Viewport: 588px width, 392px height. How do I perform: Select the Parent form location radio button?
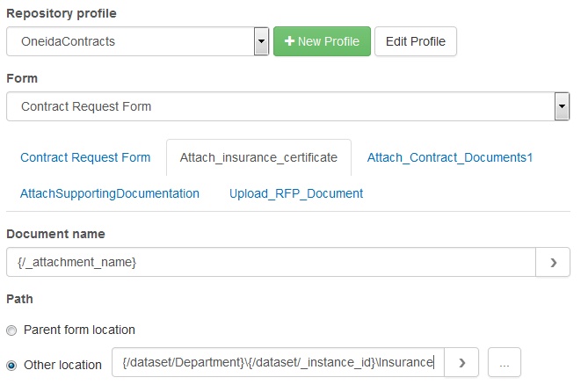tap(11, 330)
